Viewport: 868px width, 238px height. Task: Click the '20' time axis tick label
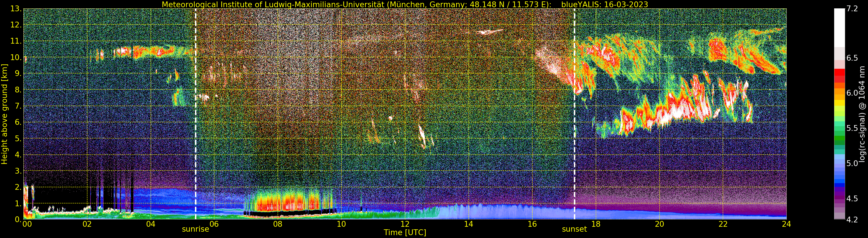pos(659,224)
